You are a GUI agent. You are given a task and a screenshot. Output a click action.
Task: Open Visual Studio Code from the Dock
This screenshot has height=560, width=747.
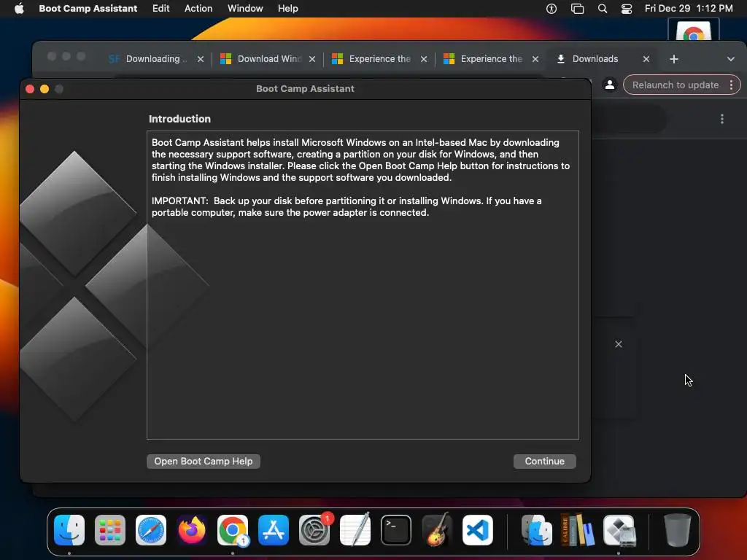pyautogui.click(x=477, y=530)
